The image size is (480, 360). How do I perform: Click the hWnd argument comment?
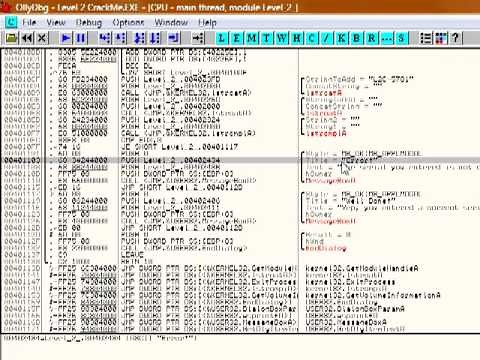point(315,241)
